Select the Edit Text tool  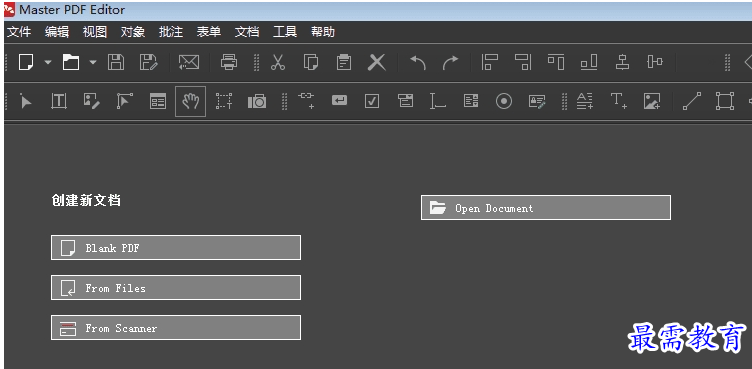[59, 101]
